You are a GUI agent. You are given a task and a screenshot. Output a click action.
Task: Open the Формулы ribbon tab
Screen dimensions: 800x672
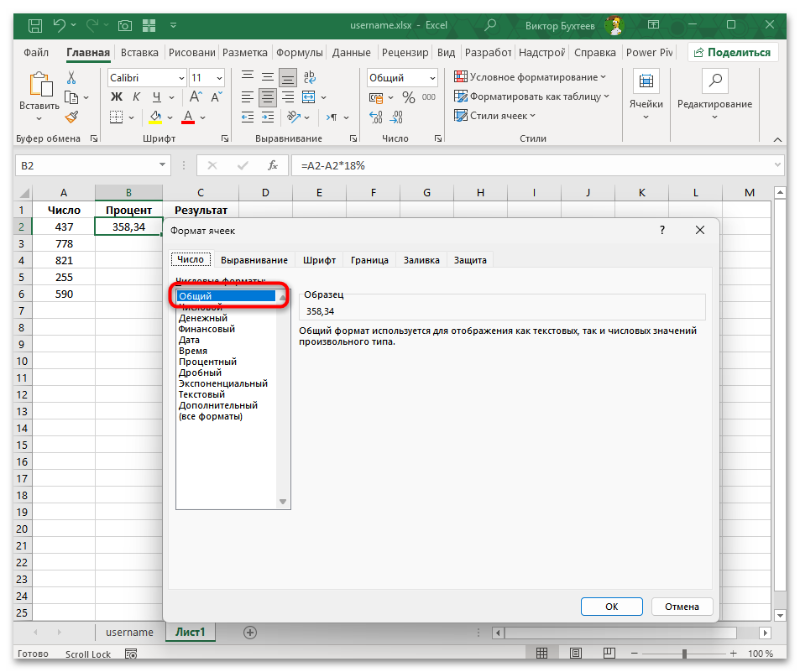pyautogui.click(x=299, y=52)
